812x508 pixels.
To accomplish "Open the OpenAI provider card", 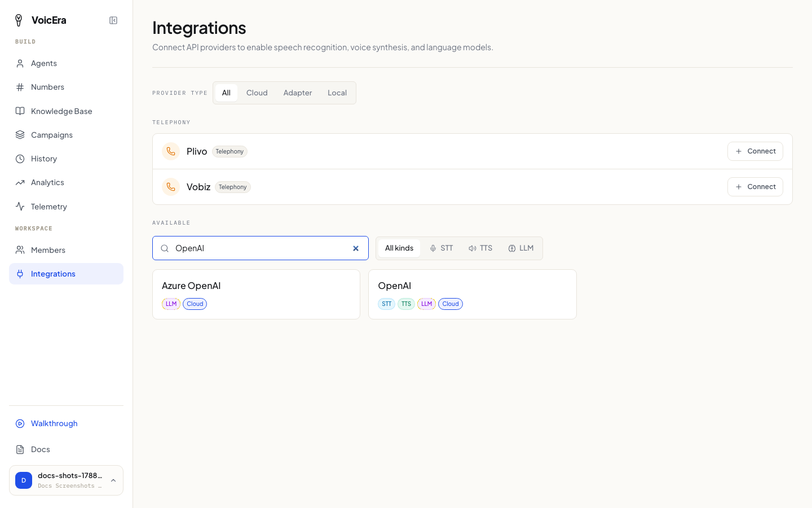I will pyautogui.click(x=473, y=294).
